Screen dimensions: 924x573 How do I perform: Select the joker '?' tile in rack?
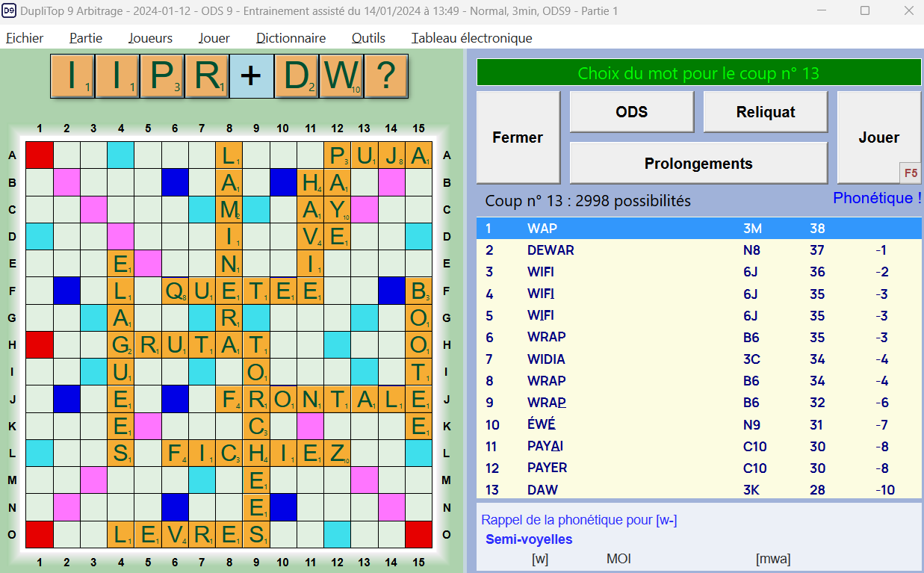click(x=385, y=76)
